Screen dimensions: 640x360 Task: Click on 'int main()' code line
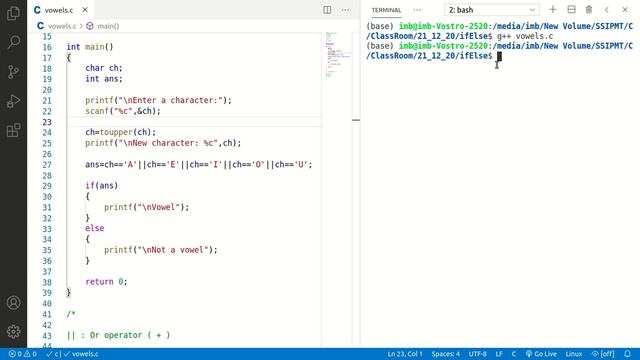pyautogui.click(x=90, y=47)
